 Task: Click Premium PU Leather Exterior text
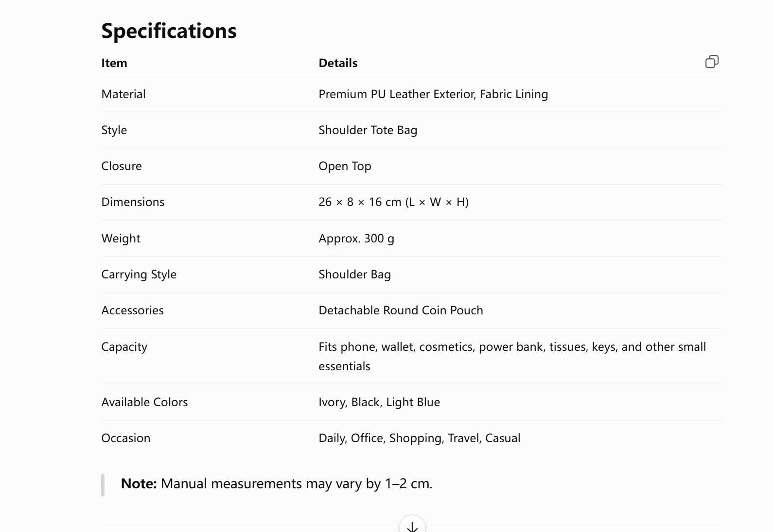point(397,94)
